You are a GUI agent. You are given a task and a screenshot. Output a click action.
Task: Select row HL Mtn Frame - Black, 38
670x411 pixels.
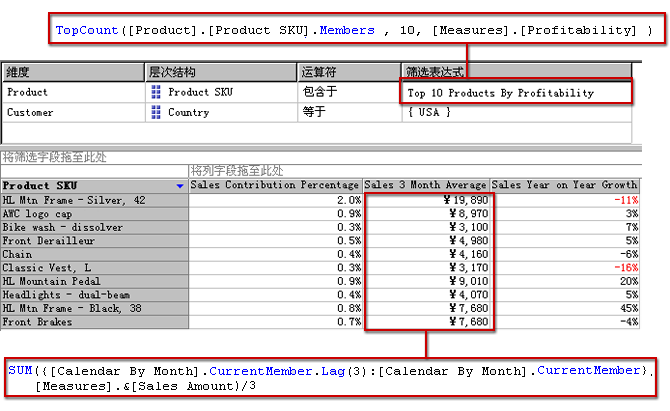(94, 308)
